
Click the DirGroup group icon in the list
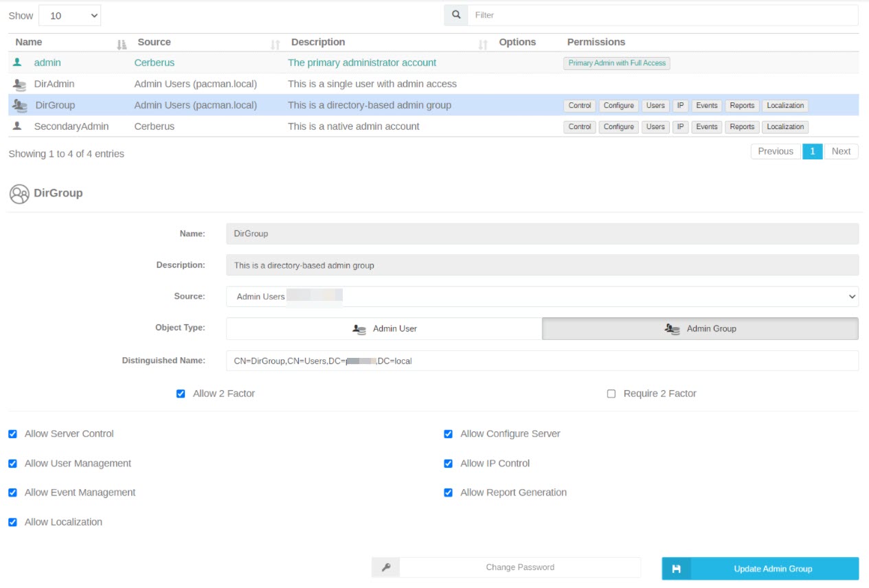point(20,105)
